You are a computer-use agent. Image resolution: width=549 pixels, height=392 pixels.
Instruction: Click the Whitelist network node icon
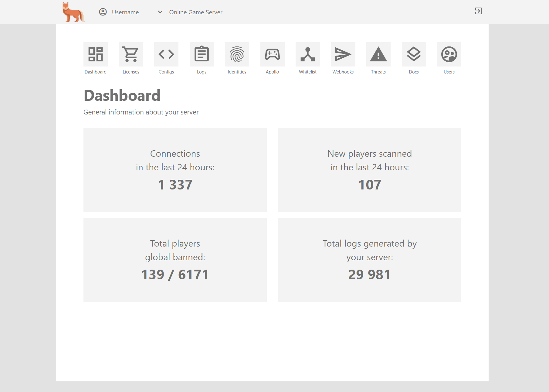tap(308, 54)
